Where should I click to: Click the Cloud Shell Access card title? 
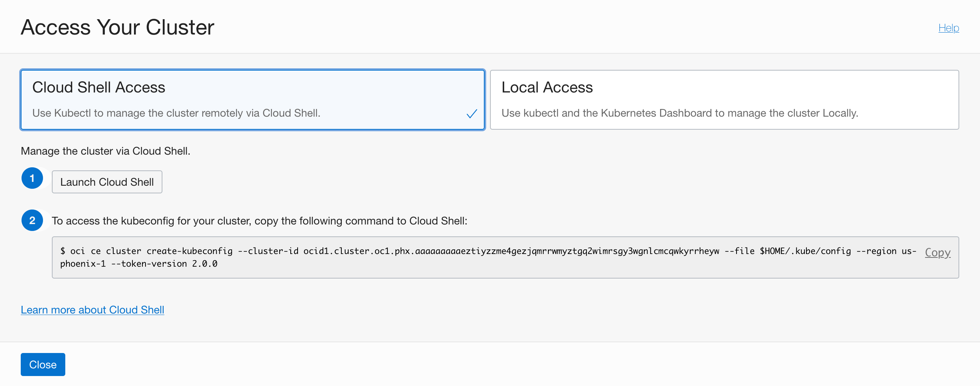[x=99, y=87]
